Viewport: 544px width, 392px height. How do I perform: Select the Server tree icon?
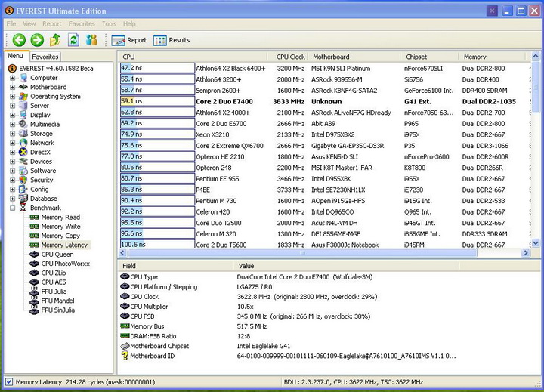(x=23, y=106)
